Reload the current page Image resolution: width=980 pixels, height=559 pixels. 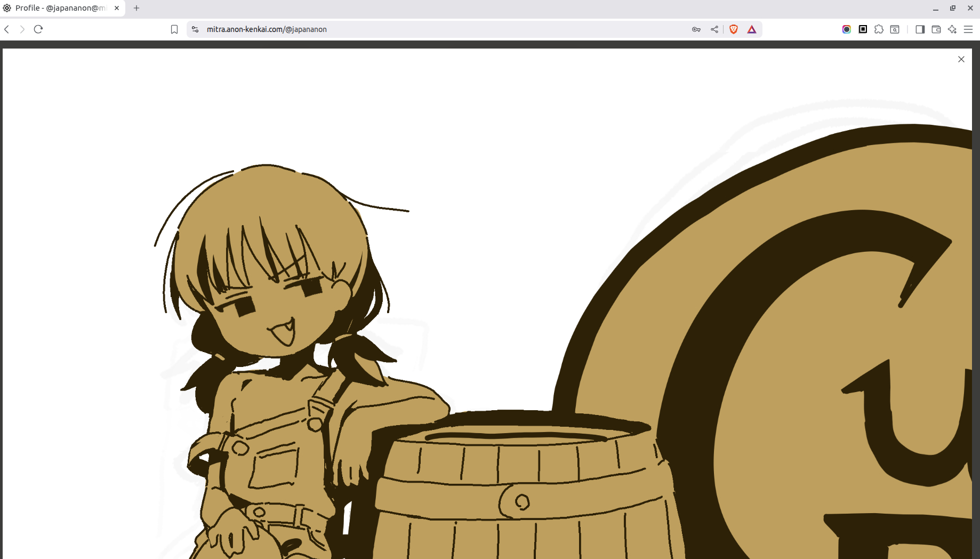[38, 29]
